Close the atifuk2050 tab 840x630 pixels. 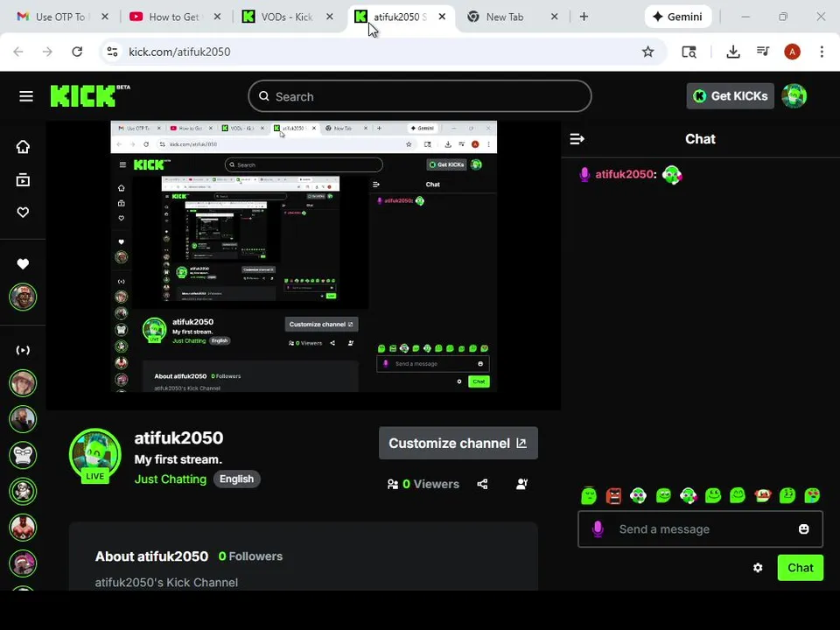442,17
